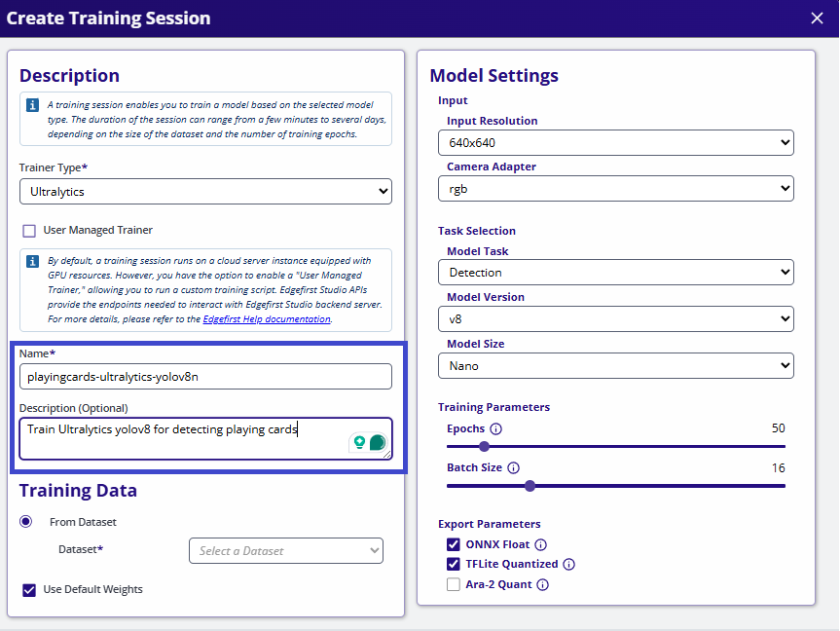Select the From Dataset radio button
The image size is (840, 631).
[27, 522]
